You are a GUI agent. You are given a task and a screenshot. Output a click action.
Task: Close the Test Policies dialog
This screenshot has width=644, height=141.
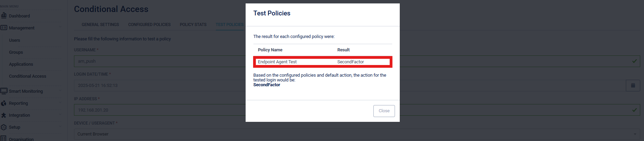[384, 111]
